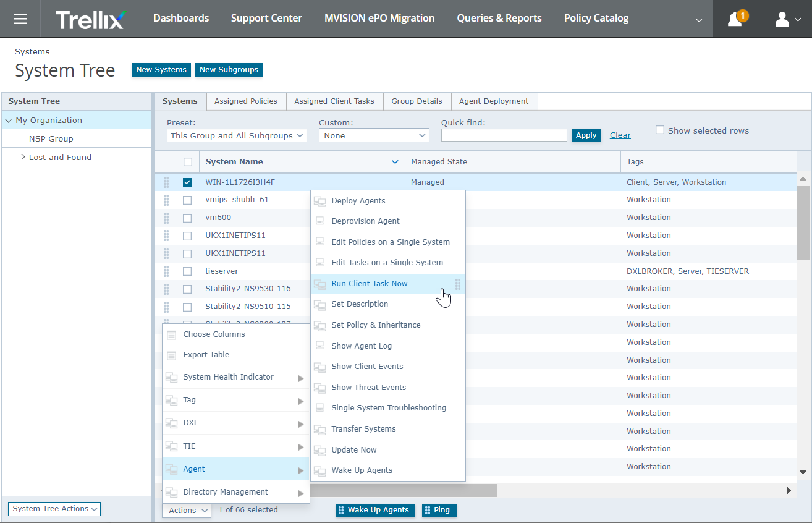Viewport: 812px width, 523px height.
Task: Open the Custom filter dropdown
Action: [x=374, y=135]
